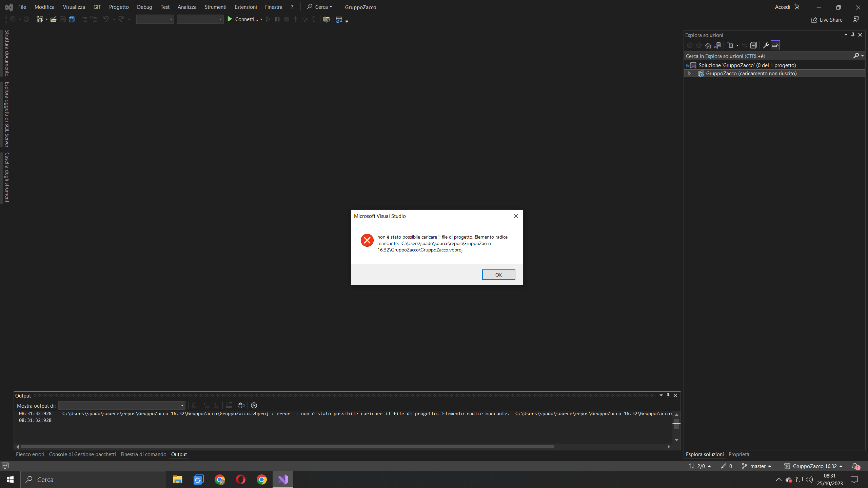Switch to Console di Gestione pacchetti tab
The image size is (868, 488).
[x=82, y=454]
